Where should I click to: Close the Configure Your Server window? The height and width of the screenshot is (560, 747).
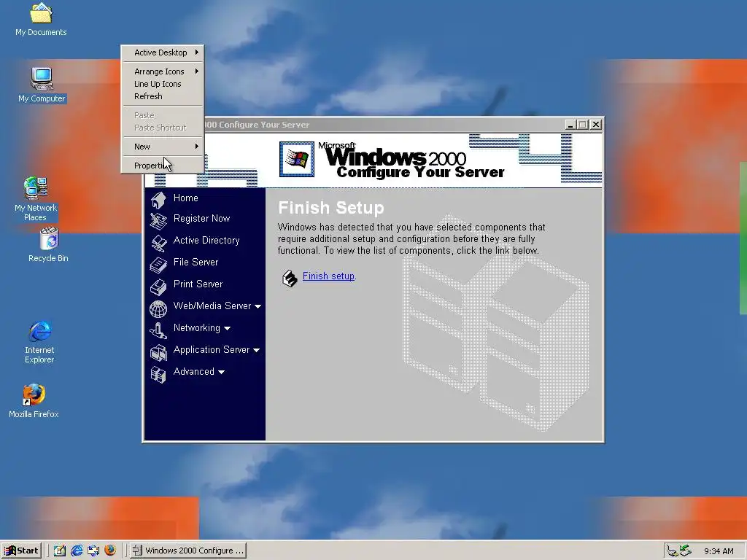(x=596, y=125)
